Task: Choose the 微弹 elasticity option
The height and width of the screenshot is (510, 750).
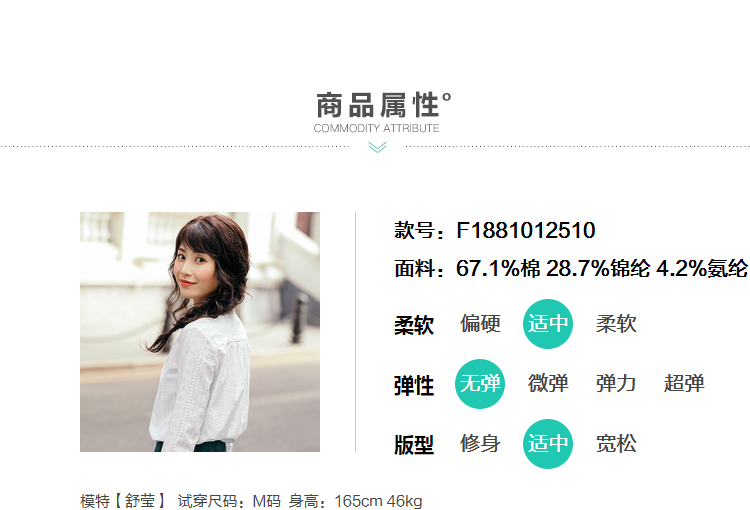Action: (548, 384)
